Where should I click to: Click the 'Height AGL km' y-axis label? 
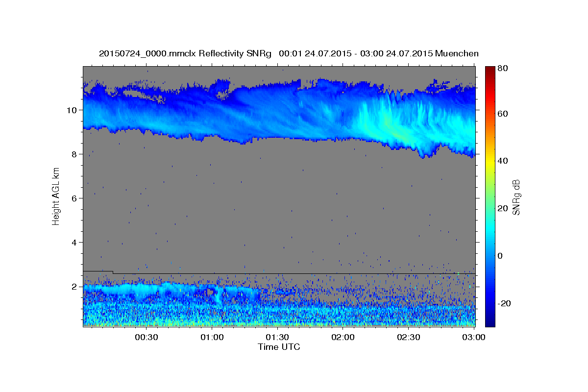coord(56,196)
